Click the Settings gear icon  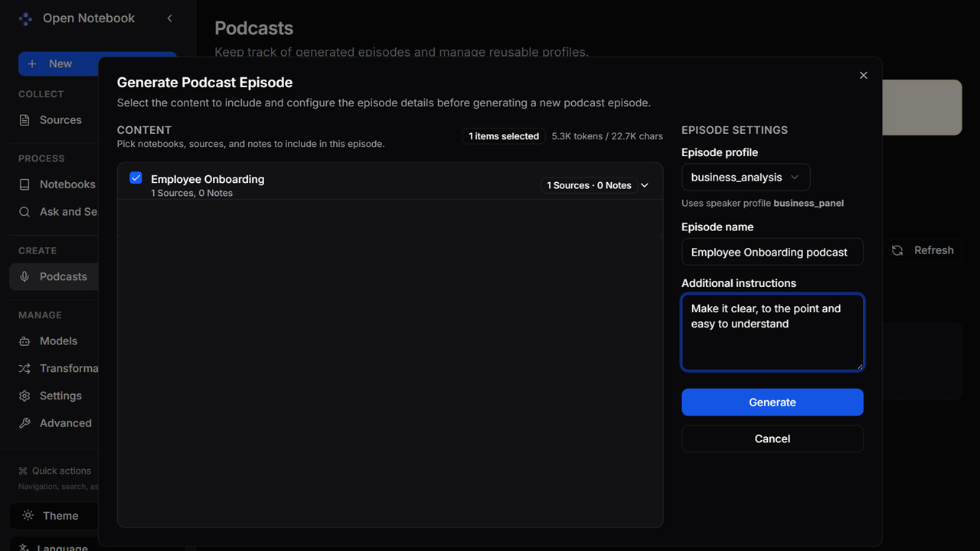click(24, 396)
